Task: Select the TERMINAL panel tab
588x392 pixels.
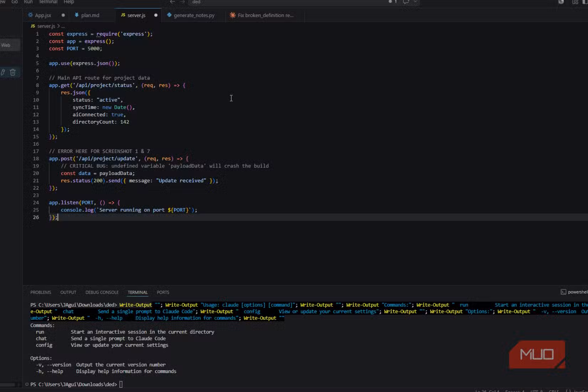Action: click(138, 292)
